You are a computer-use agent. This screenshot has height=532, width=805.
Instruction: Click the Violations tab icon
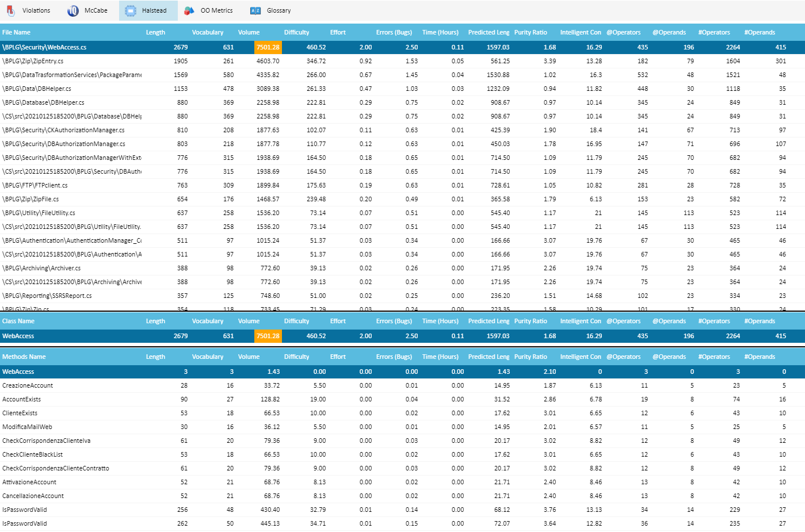10,10
